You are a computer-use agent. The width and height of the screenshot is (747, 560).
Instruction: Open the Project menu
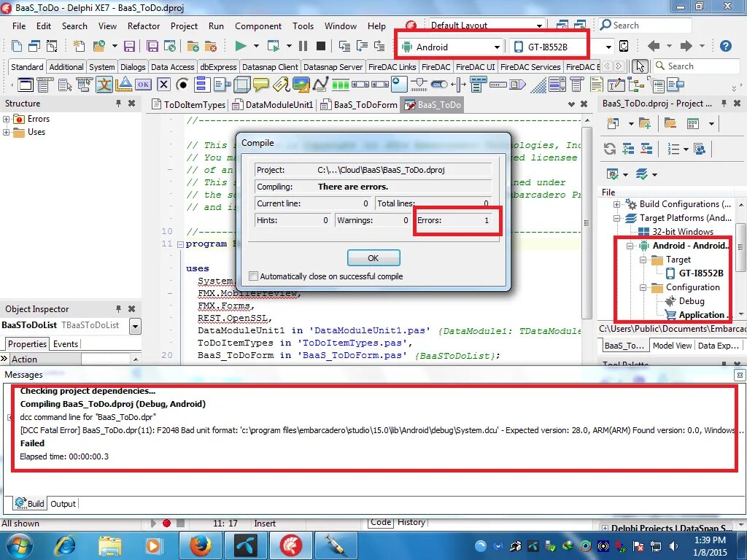click(184, 26)
